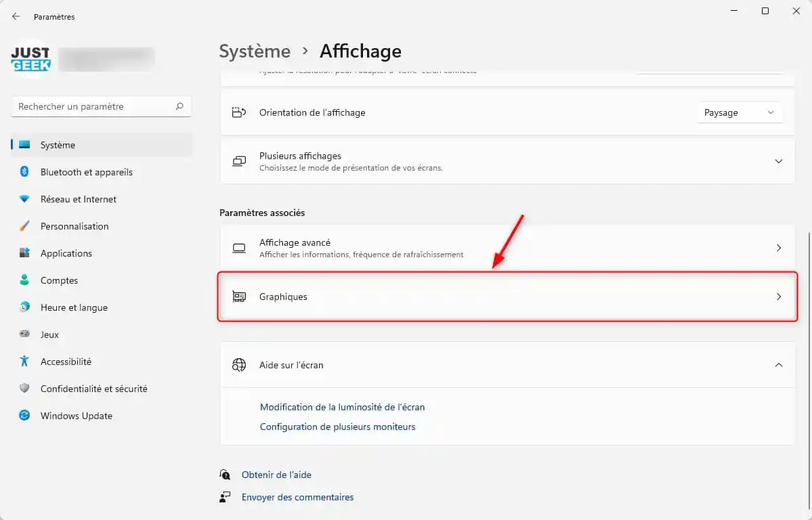Open Heure et langue settings
812x520 pixels.
102,307
